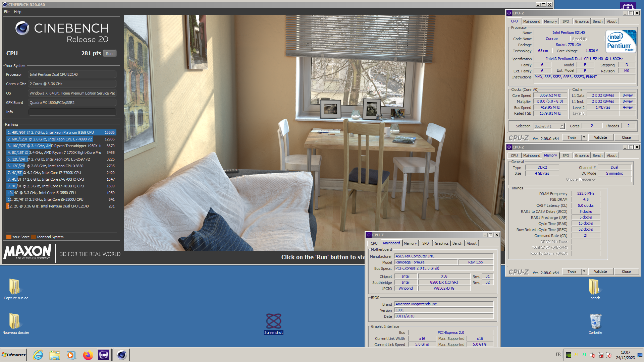Image resolution: width=644 pixels, height=362 pixels.
Task: Open Firefox from the taskbar
Action: (88, 355)
